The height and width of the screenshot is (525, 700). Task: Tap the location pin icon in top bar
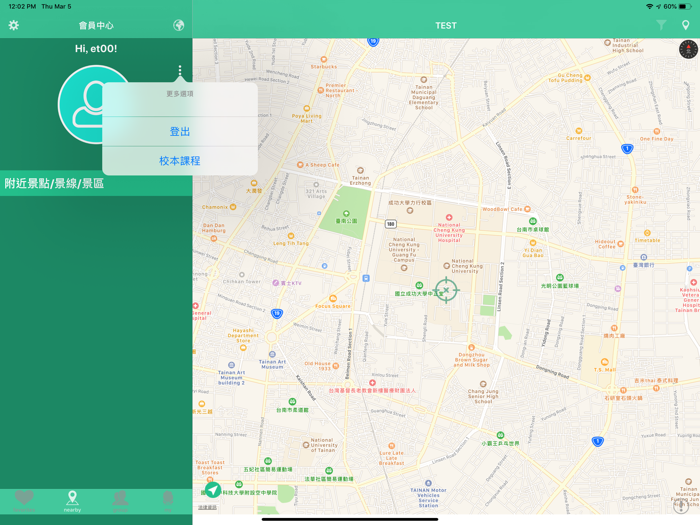coord(685,25)
